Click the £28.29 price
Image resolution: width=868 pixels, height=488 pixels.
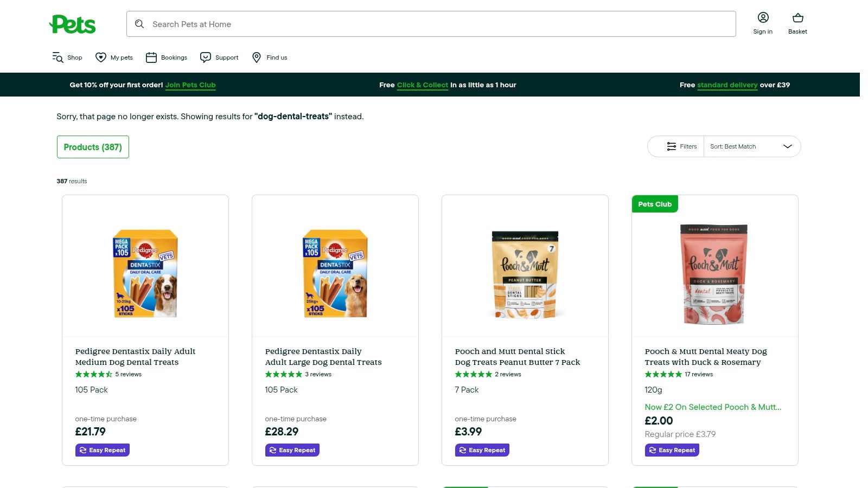coord(282,432)
